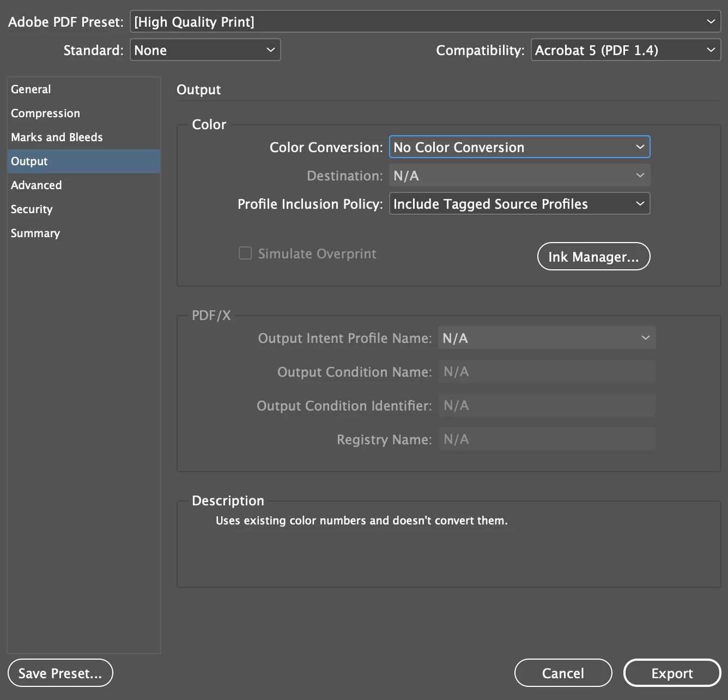Cancel the PDF export dialog
728x700 pixels.
pos(563,673)
